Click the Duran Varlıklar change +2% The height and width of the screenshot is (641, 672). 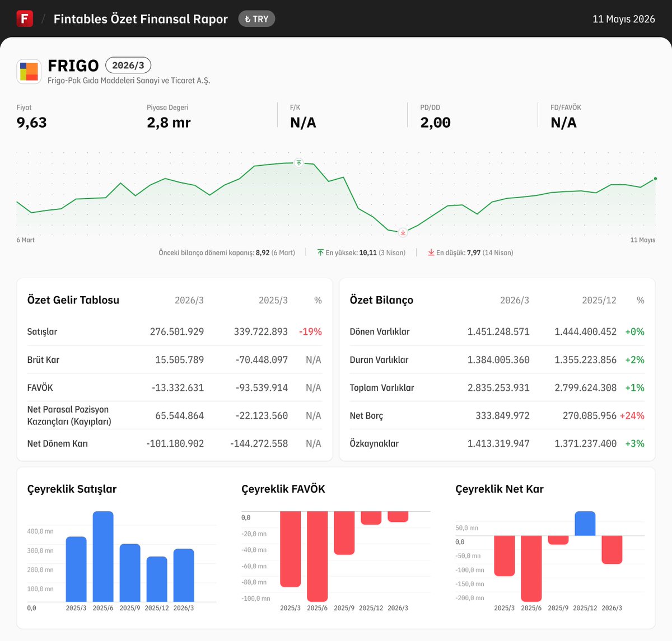[x=635, y=360]
